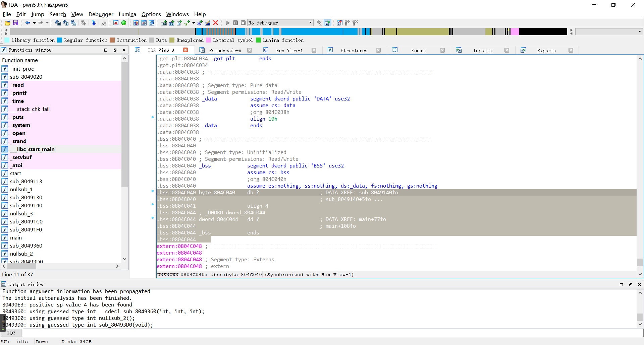
Task: Select the main function in list
Action: 16,237
